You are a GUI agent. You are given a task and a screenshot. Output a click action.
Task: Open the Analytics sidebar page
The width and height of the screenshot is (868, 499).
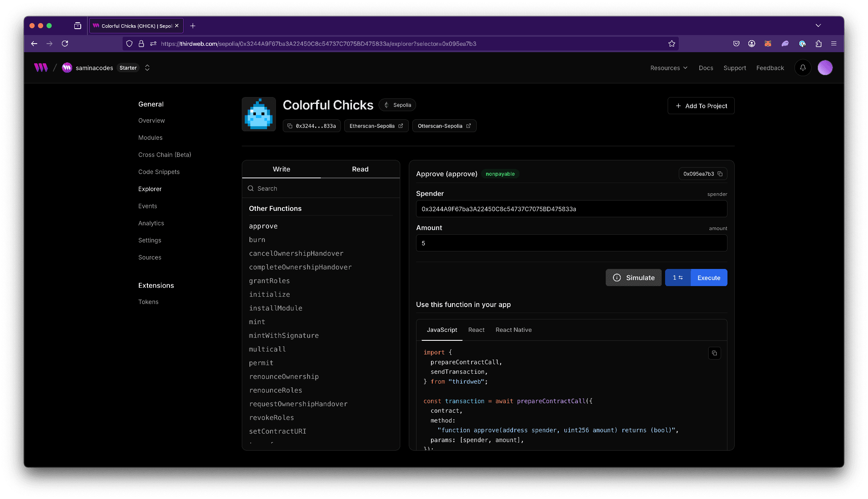click(x=151, y=223)
